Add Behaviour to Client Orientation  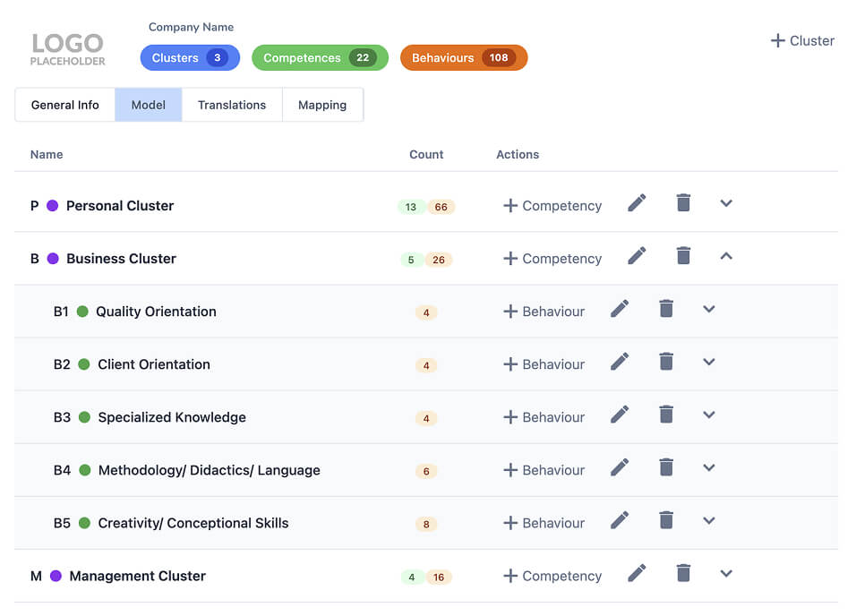coord(544,364)
